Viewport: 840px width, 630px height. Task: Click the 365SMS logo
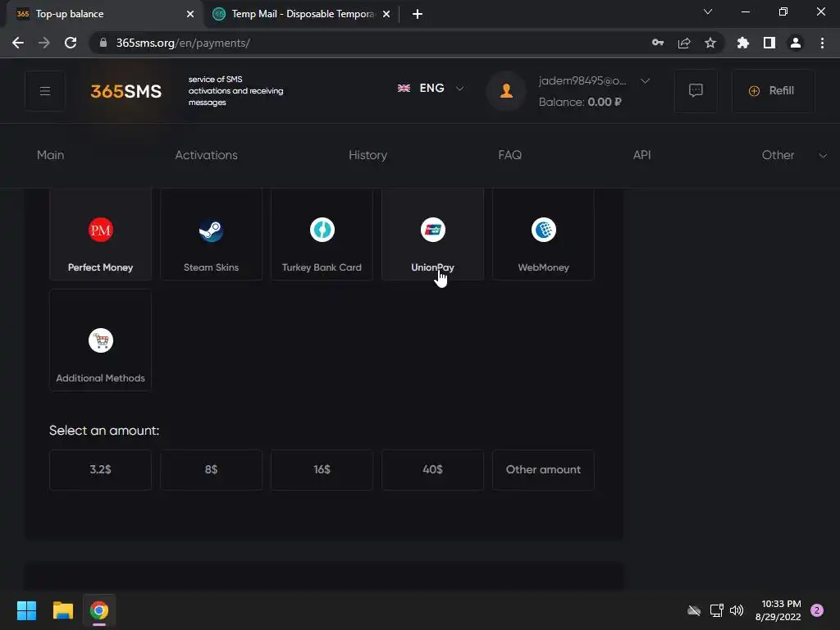pyautogui.click(x=126, y=92)
